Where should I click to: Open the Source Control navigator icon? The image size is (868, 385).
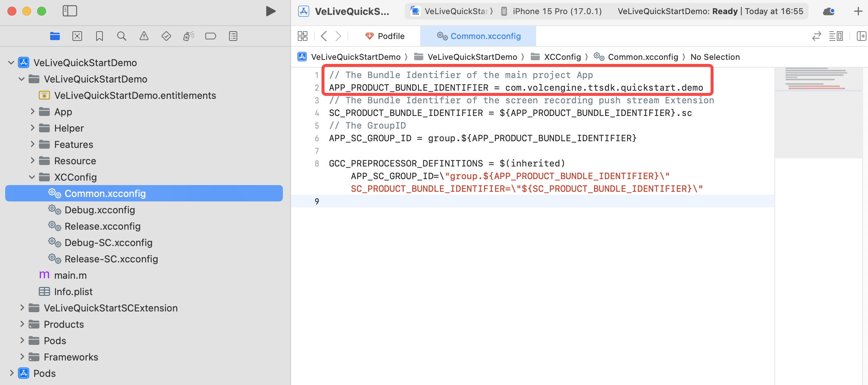pos(77,36)
